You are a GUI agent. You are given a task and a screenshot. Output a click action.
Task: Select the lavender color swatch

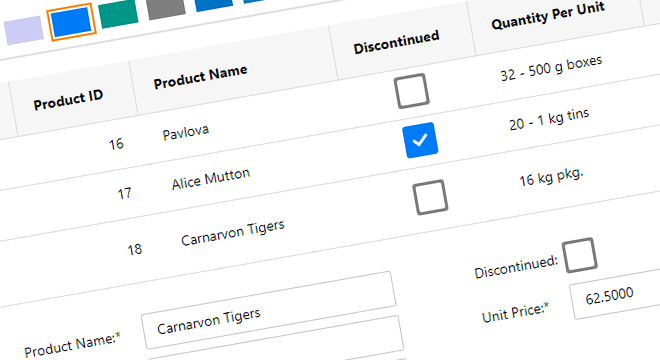pyautogui.click(x=24, y=30)
